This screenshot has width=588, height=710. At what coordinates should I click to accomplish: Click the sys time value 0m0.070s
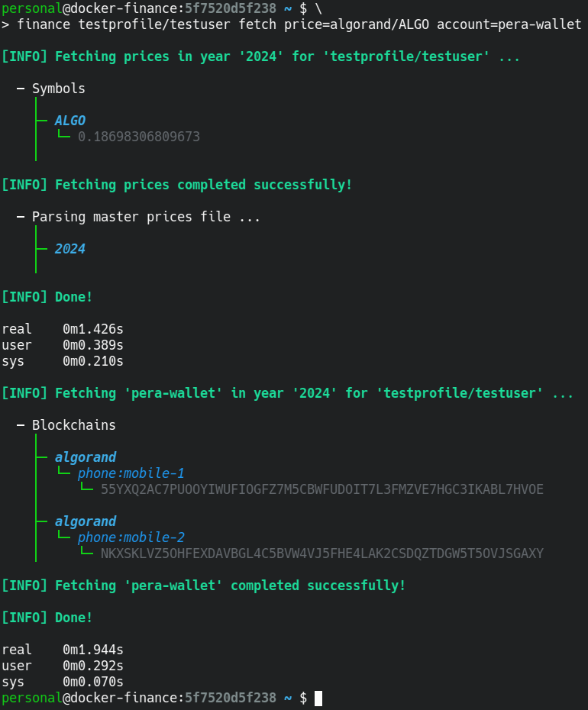coord(92,682)
